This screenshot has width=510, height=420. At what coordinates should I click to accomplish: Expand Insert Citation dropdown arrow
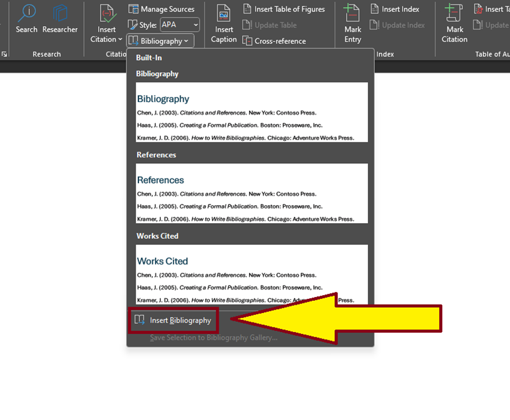pyautogui.click(x=120, y=40)
